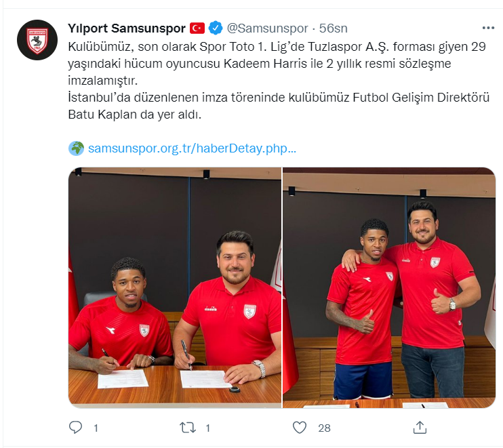Click the Turkish flag emoji
The height and width of the screenshot is (448, 503).
pyautogui.click(x=197, y=28)
